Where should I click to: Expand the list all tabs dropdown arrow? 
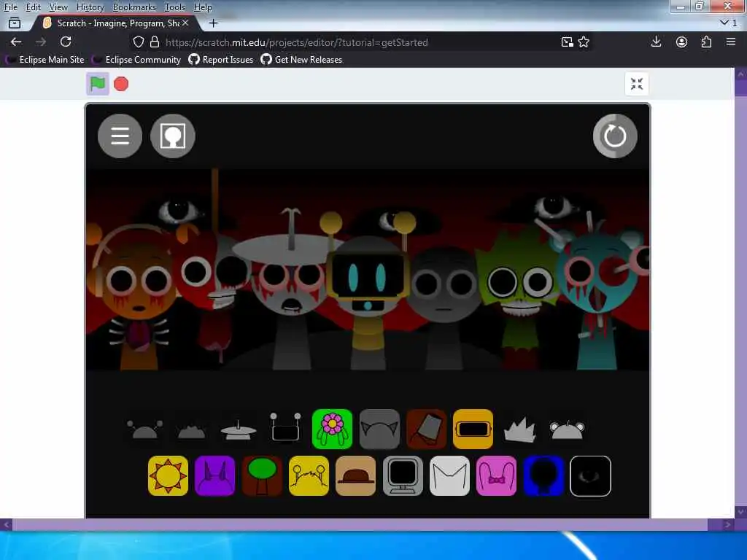[729, 23]
